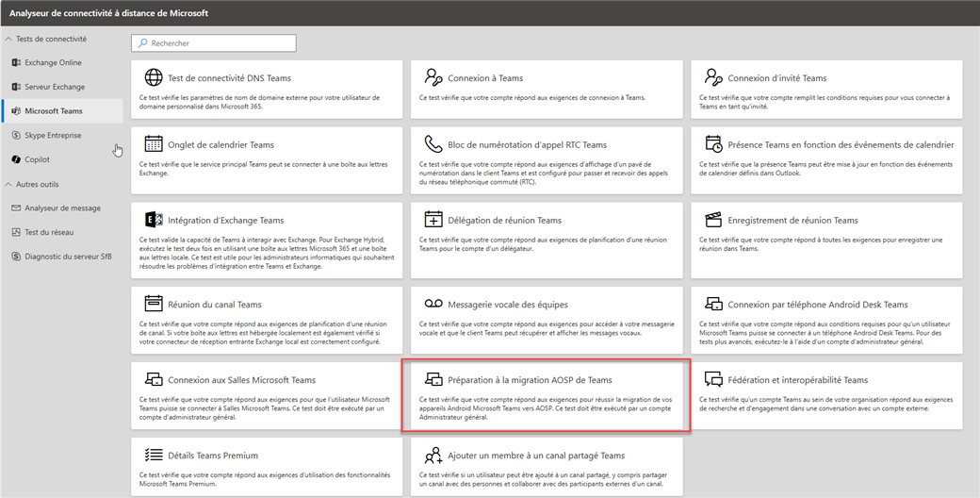Click the Exchange logo icon on Intégration d'Exchange

click(x=153, y=220)
